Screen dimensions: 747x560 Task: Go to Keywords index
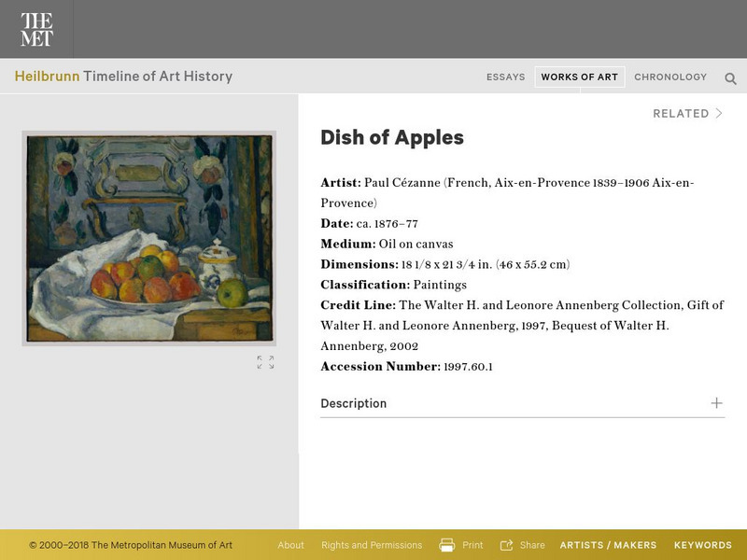(x=702, y=545)
